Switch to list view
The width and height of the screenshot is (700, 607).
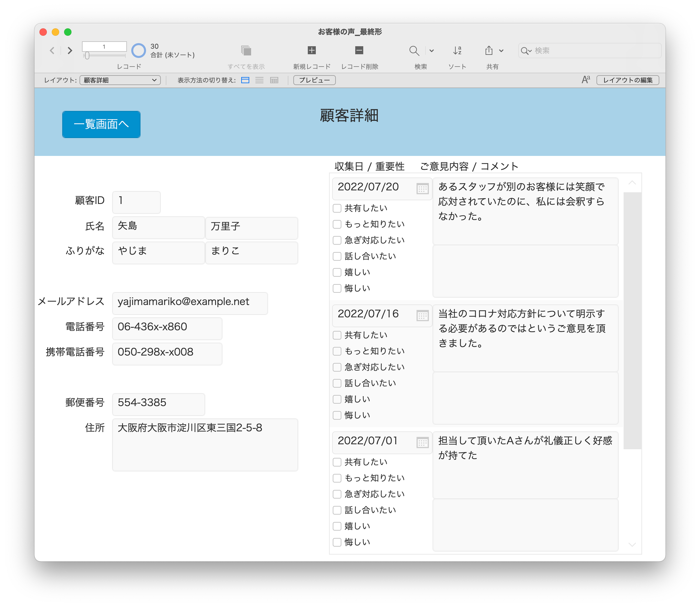tap(260, 80)
